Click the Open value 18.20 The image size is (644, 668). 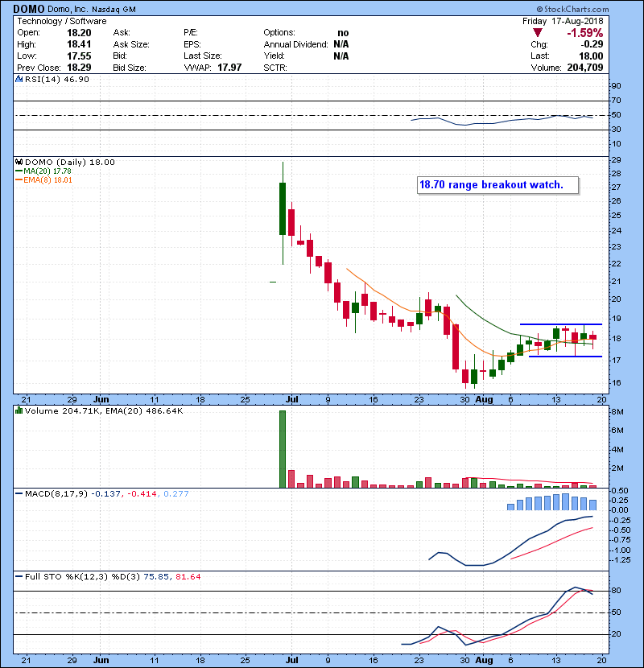pyautogui.click(x=79, y=33)
